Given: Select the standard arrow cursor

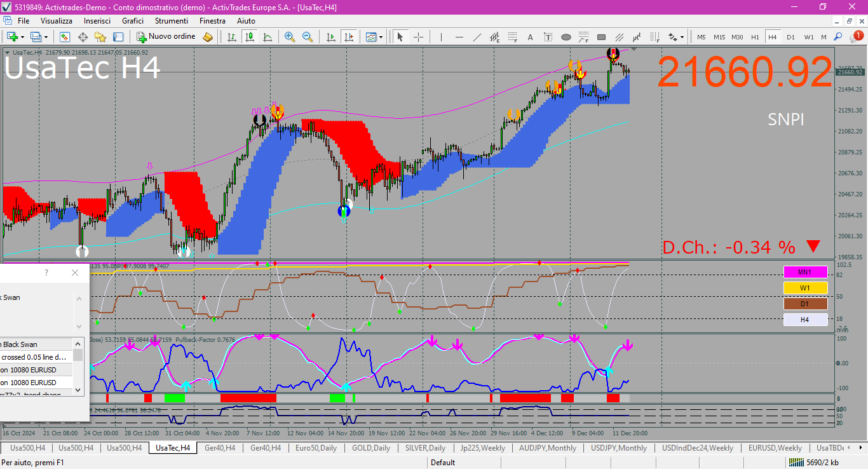Looking at the screenshot, I should 400,37.
